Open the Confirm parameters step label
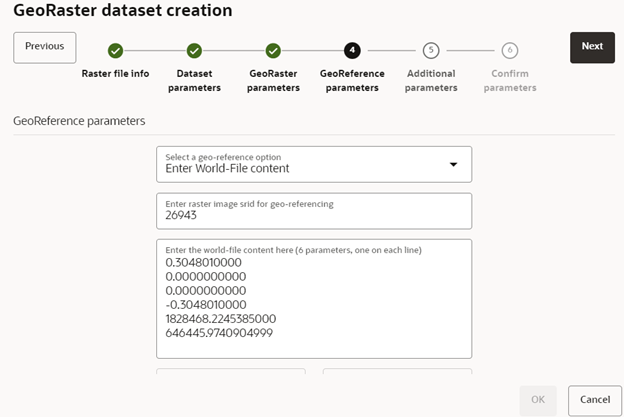The image size is (624, 417). 510,81
